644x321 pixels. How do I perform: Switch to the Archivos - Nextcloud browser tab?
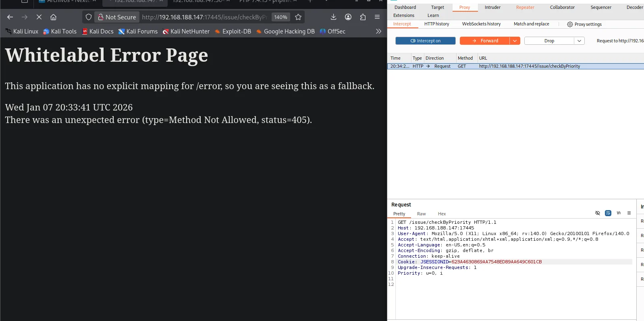[67, 2]
